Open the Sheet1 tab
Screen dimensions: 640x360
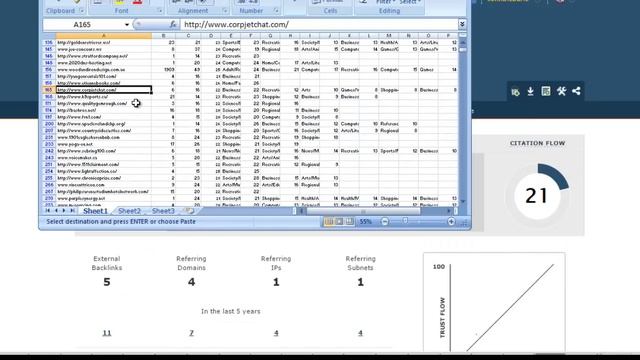tap(96, 211)
